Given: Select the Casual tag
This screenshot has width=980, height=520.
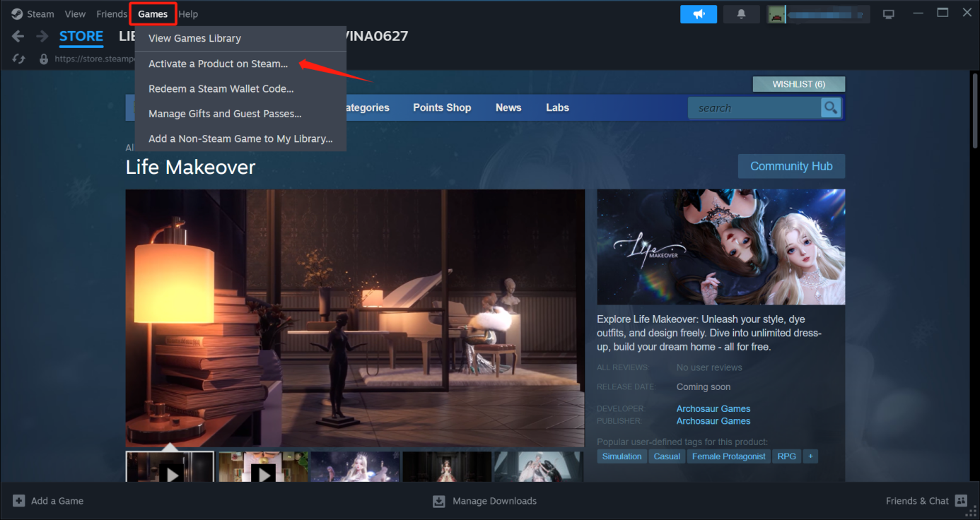Looking at the screenshot, I should (667, 456).
